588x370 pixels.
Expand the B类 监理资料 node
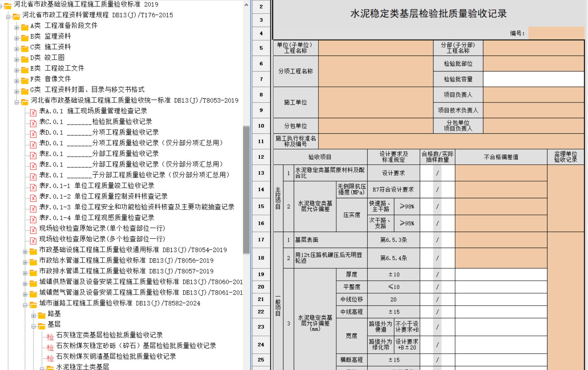pos(16,38)
